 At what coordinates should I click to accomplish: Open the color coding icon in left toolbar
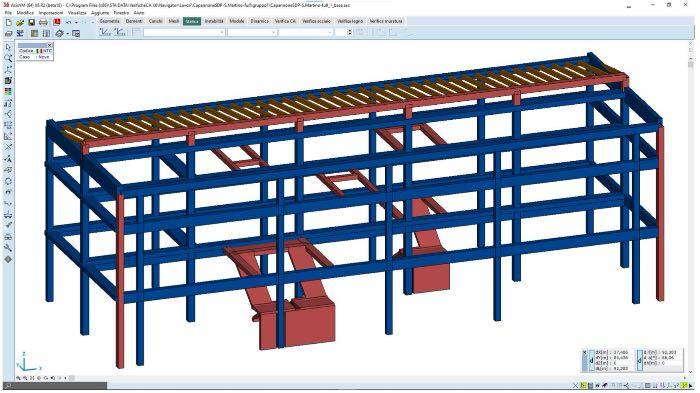click(x=8, y=92)
